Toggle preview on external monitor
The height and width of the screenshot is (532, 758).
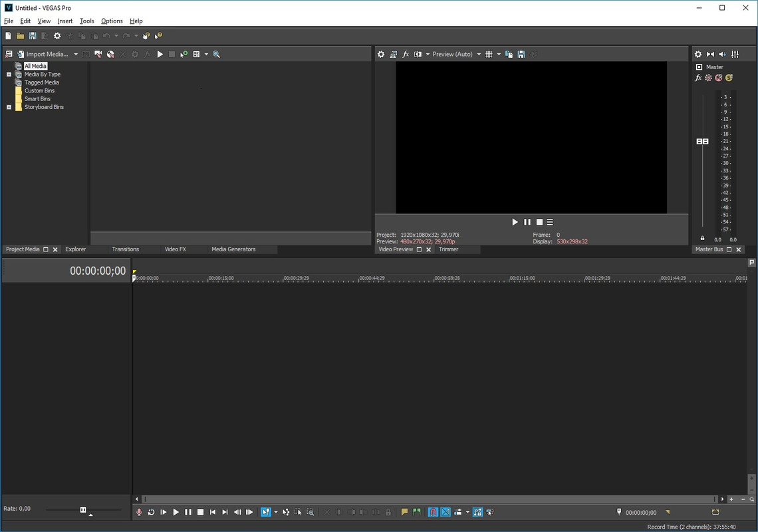394,54
